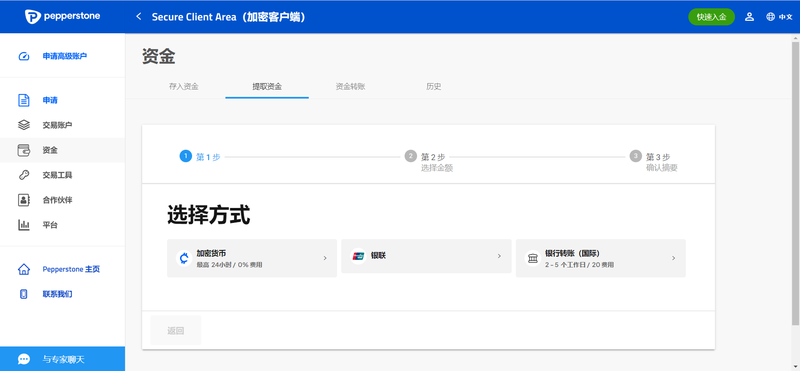Click the house icon beside Pepperstone 主页
Screen dimensions: 800x371
point(24,269)
